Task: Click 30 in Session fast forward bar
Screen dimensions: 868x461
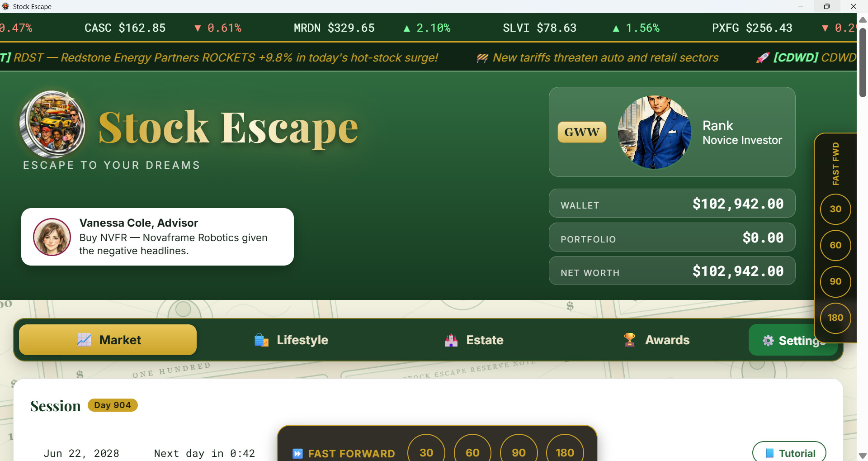Action: point(426,452)
